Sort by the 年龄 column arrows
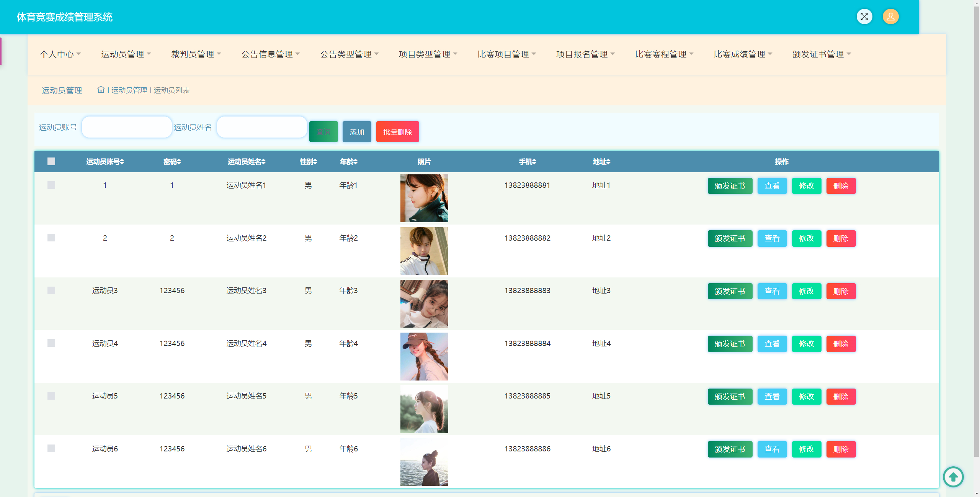980x497 pixels. 355,162
